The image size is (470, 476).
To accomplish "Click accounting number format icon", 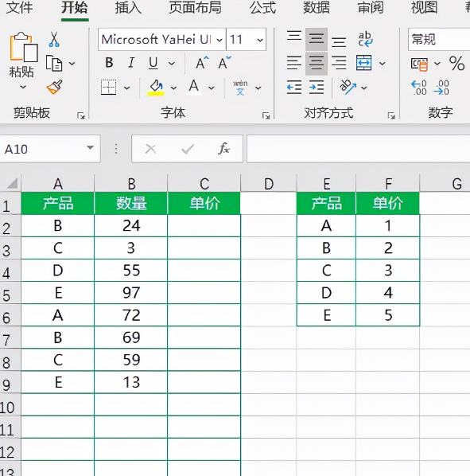I will coord(419,64).
